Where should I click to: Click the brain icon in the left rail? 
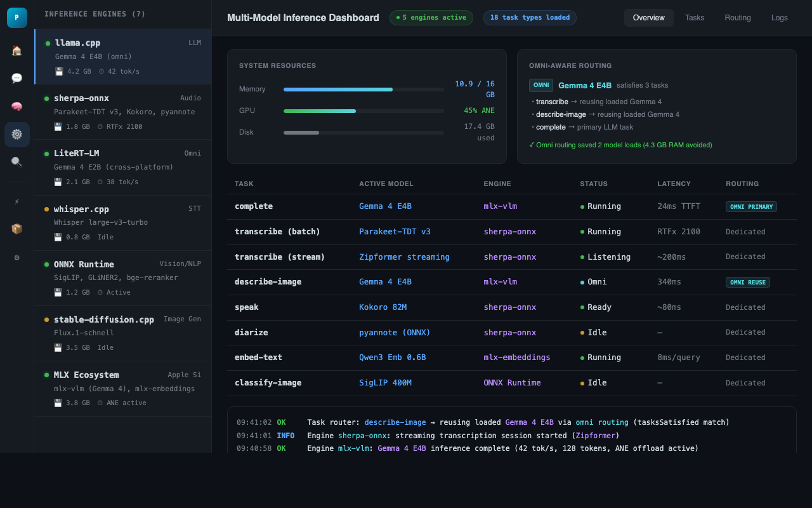click(16, 107)
